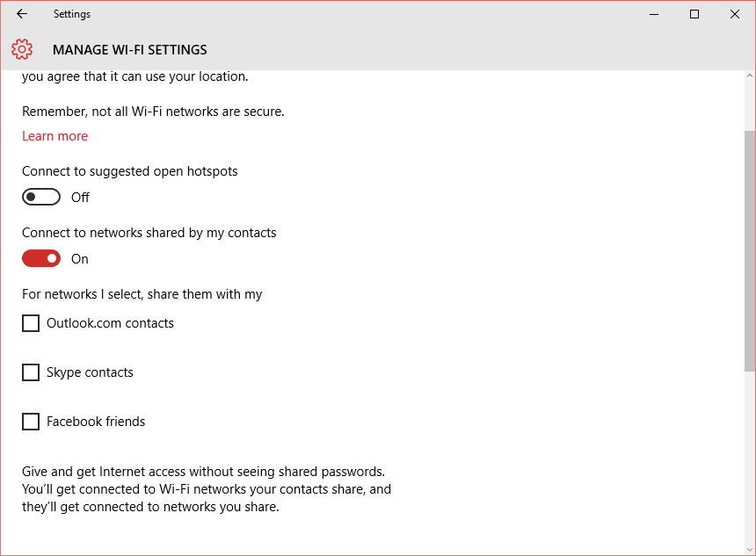Click the Skype contacts label text
This screenshot has height=556, width=756.
(90, 372)
